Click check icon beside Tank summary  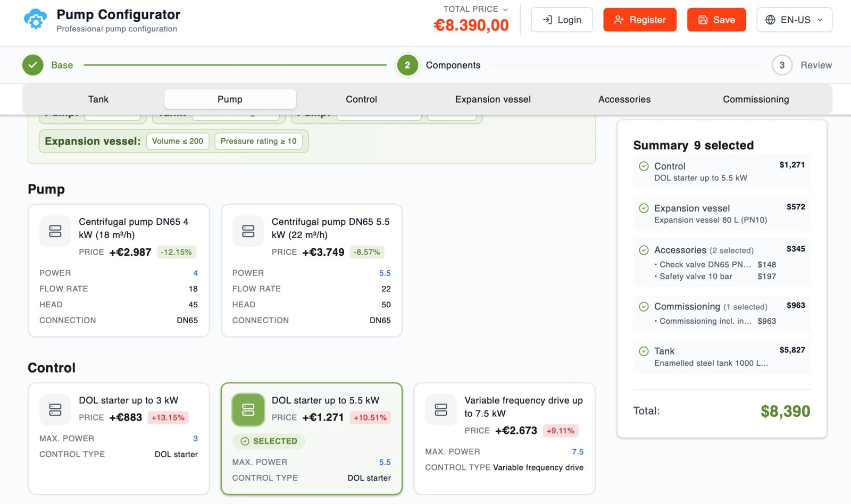[644, 351]
